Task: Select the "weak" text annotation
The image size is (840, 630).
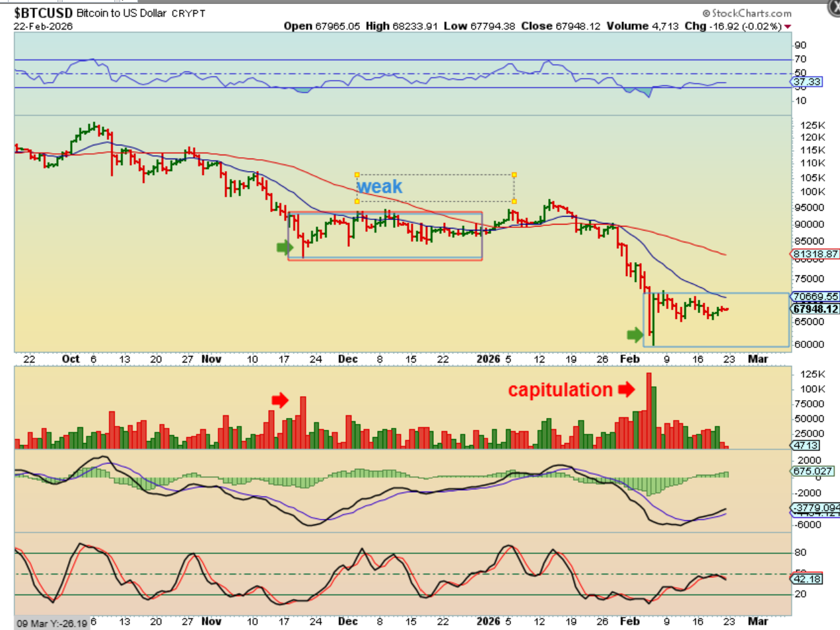Action: click(380, 187)
